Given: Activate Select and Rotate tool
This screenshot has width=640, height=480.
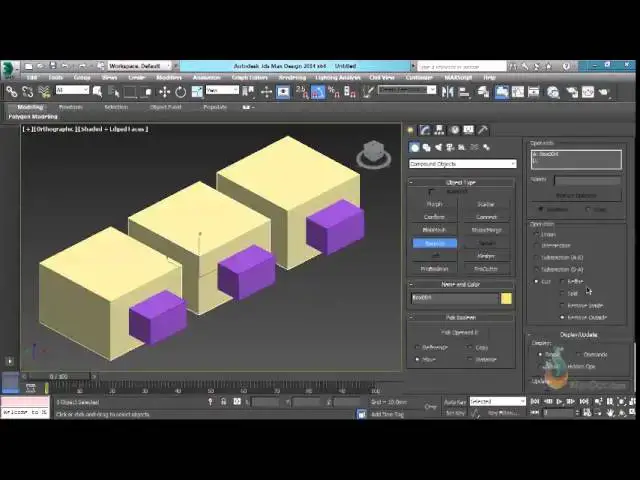Looking at the screenshot, I should (x=180, y=92).
